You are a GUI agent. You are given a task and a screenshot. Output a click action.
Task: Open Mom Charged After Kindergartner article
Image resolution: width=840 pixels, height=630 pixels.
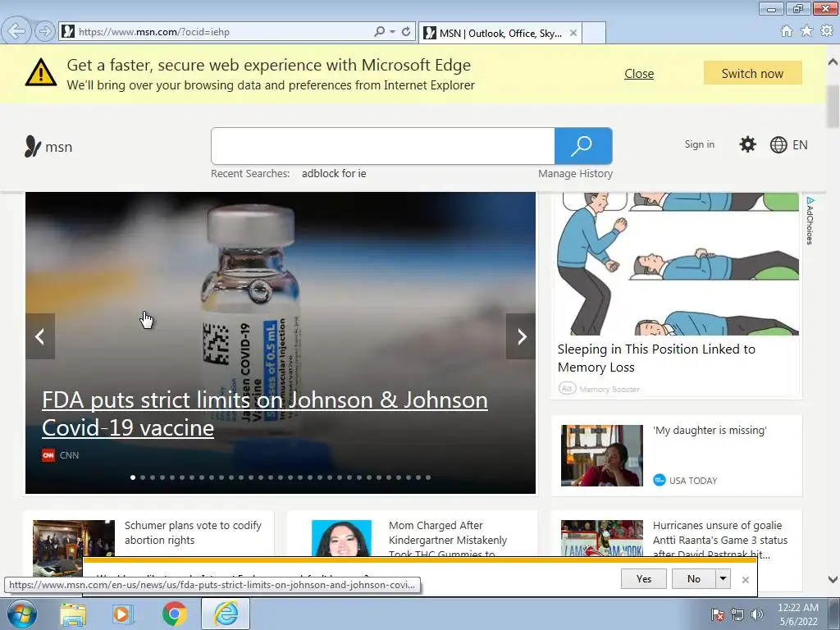[447, 538]
